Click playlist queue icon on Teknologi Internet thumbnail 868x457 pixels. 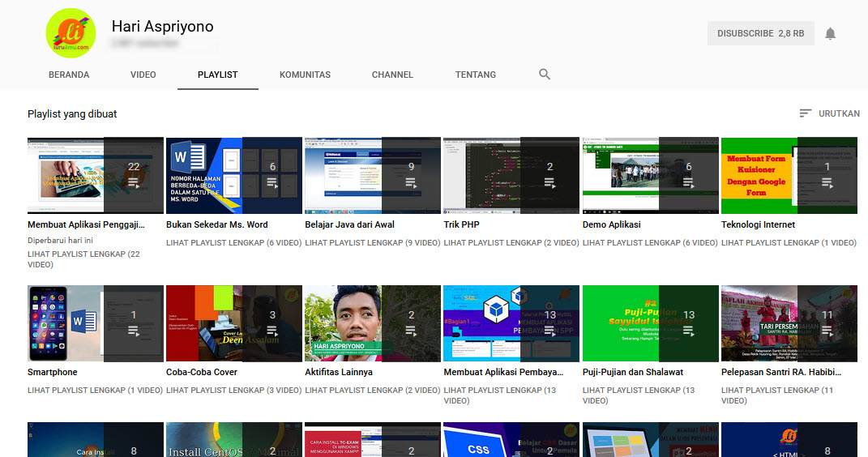827,182
